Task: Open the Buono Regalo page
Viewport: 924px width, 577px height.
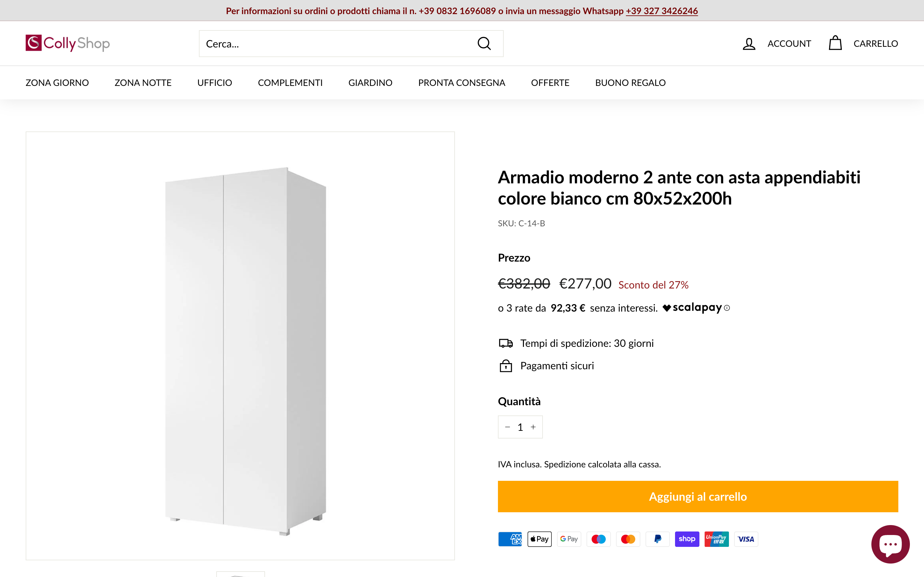Action: [630, 83]
